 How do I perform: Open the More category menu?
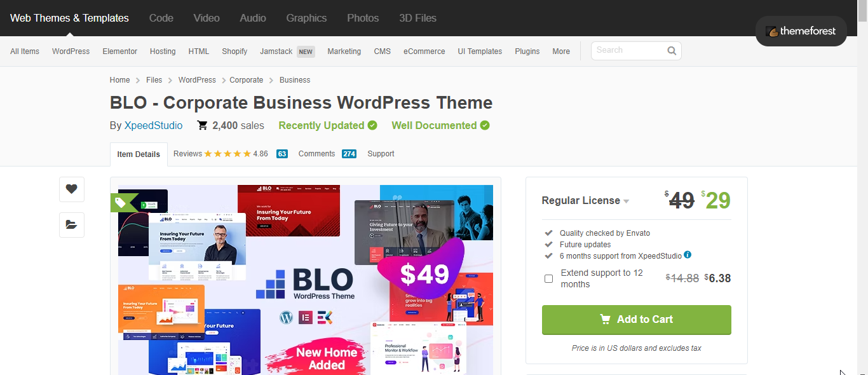(561, 51)
